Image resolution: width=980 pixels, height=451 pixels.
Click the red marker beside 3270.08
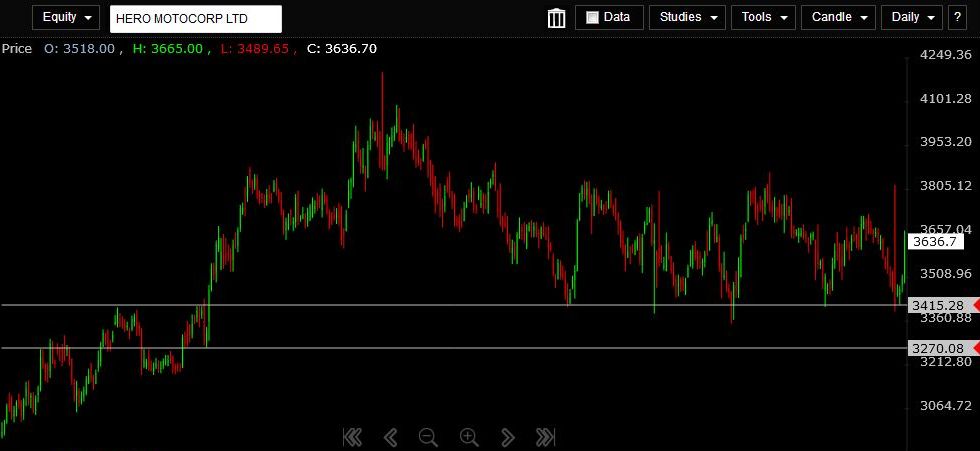click(x=974, y=348)
